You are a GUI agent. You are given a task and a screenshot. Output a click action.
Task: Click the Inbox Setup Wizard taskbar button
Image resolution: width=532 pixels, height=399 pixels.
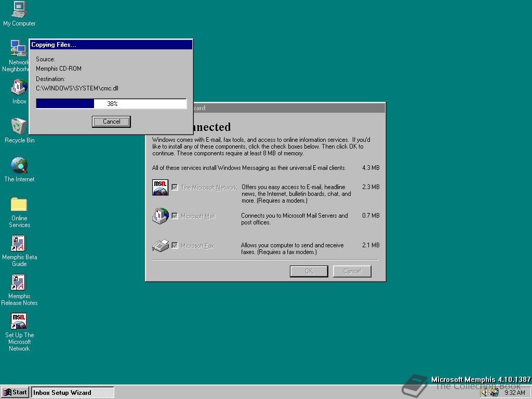point(73,392)
